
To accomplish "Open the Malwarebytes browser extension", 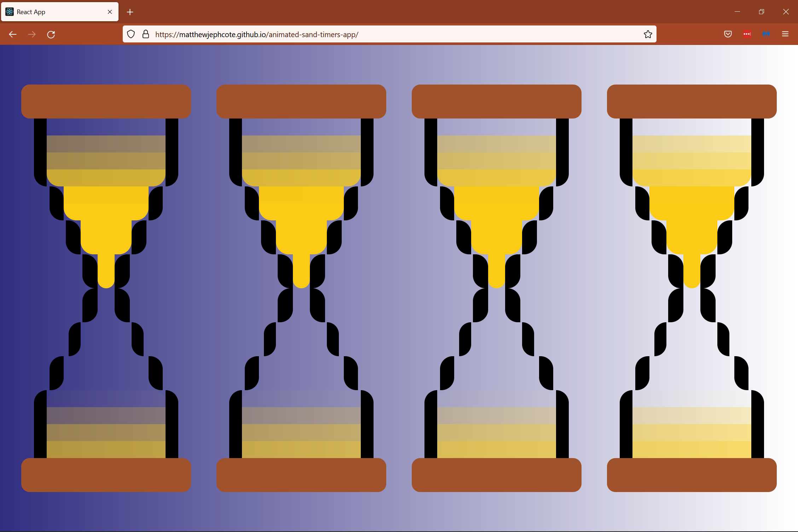I will pos(766,34).
